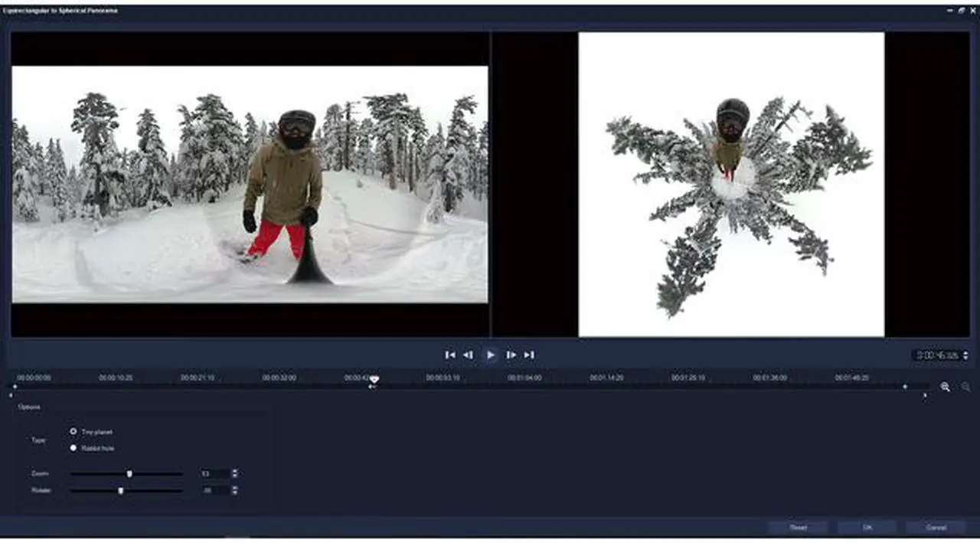Viewport: 980px width, 543px height.
Task: Click the 00:01:36:00 mark on the ruler
Action: [769, 378]
